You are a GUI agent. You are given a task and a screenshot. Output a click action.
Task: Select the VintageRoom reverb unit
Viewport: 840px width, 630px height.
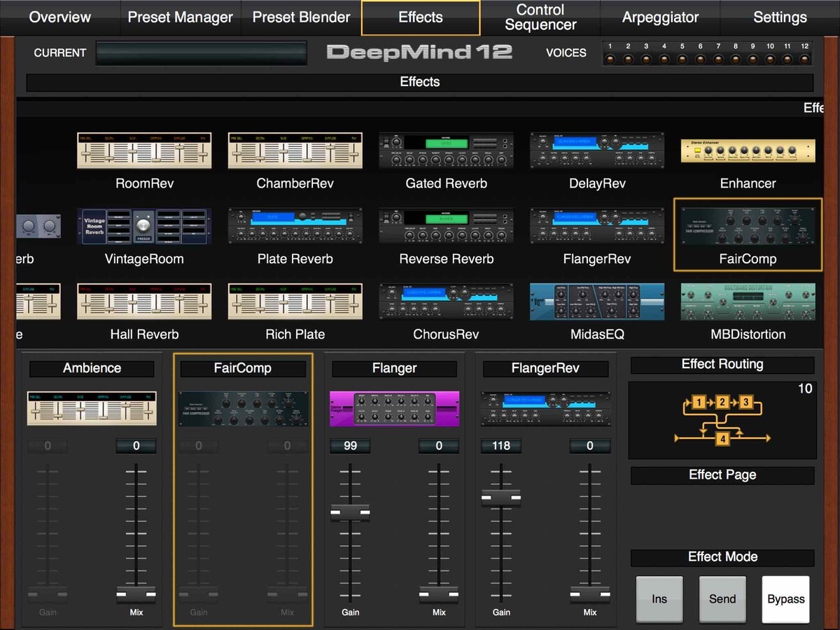(144, 226)
